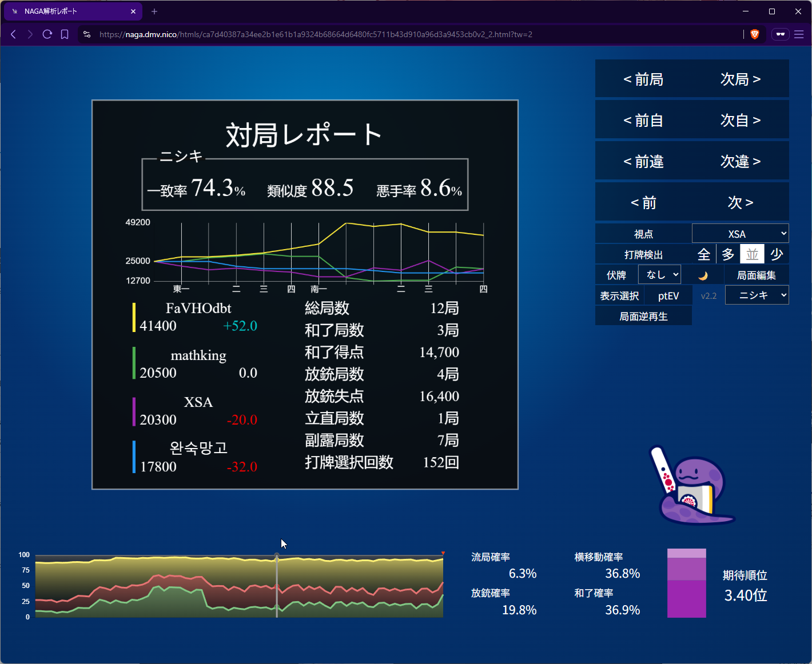The image size is (812, 664).
Task: Click the site settings icon in address bar
Action: pos(87,34)
